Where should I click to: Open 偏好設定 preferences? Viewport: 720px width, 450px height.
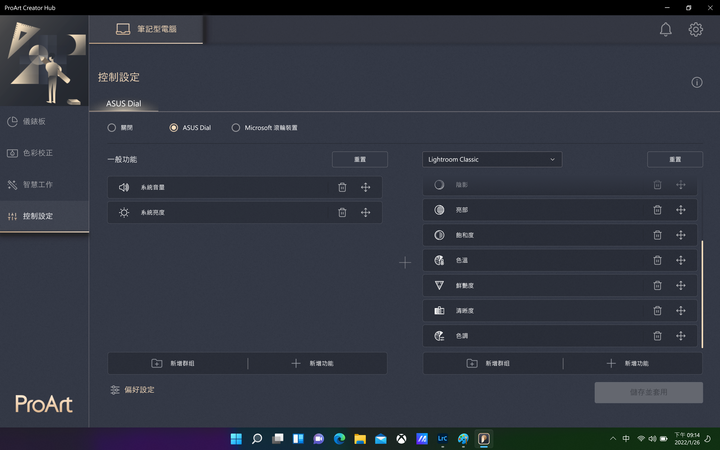[x=132, y=390]
